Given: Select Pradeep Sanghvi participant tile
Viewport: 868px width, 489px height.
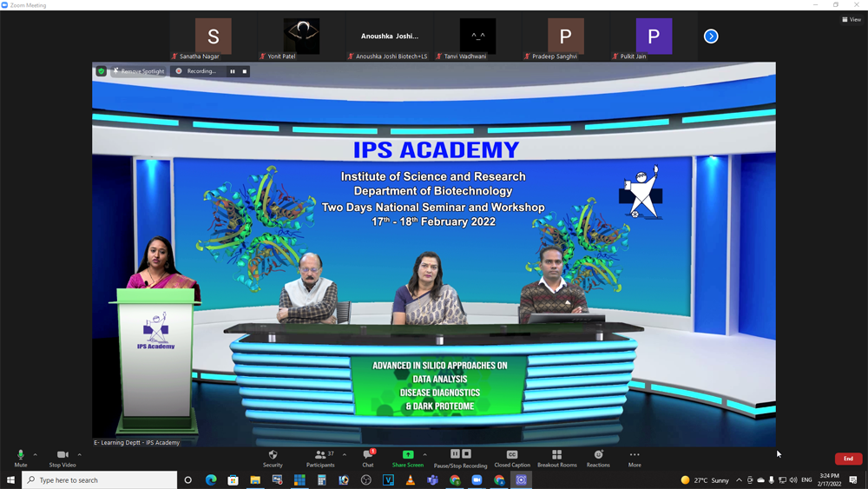Looking at the screenshot, I should [x=566, y=37].
